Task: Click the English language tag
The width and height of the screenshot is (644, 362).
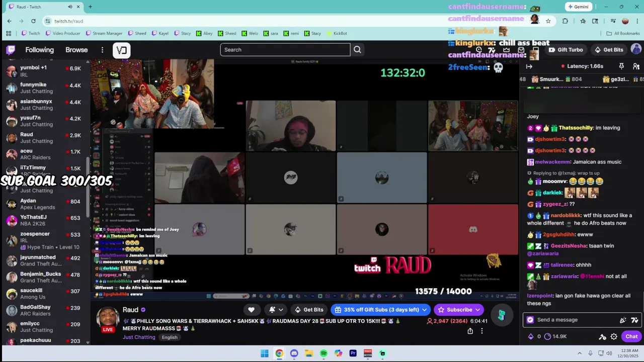Action: [170, 337]
